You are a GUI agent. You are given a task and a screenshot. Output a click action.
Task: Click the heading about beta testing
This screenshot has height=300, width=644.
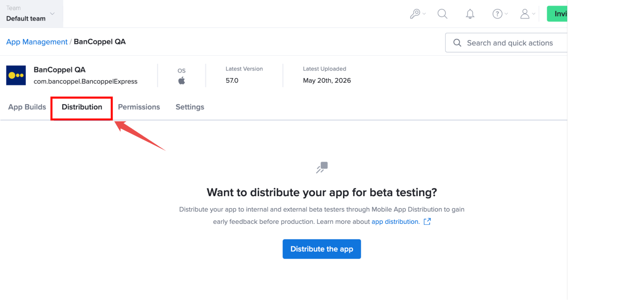(x=322, y=192)
